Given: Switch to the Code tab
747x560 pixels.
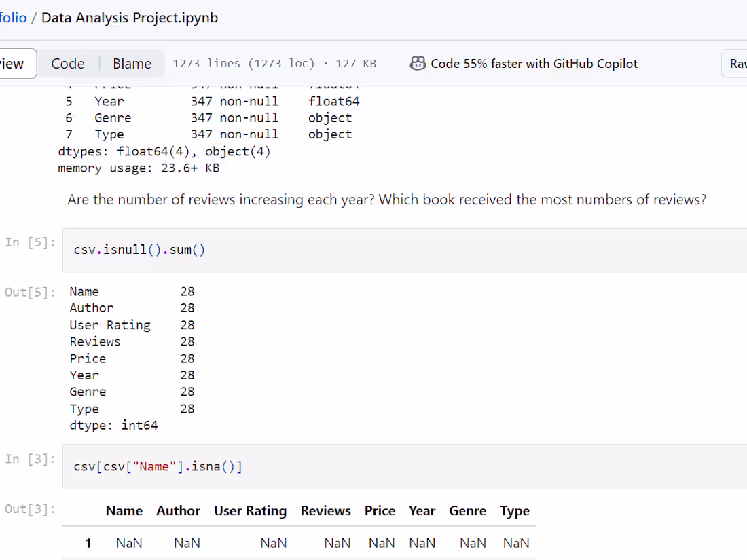Looking at the screenshot, I should point(68,63).
